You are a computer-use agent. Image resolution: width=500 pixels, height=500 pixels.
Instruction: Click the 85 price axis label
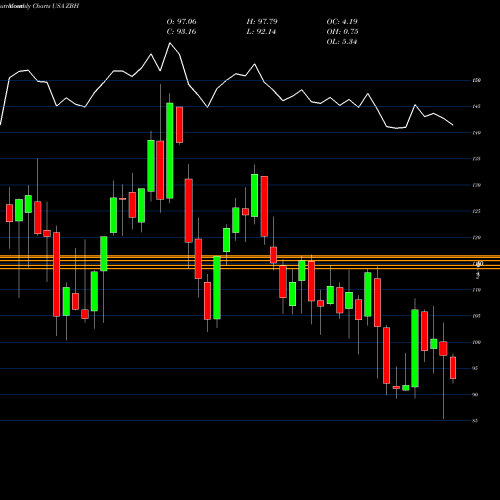(x=476, y=421)
